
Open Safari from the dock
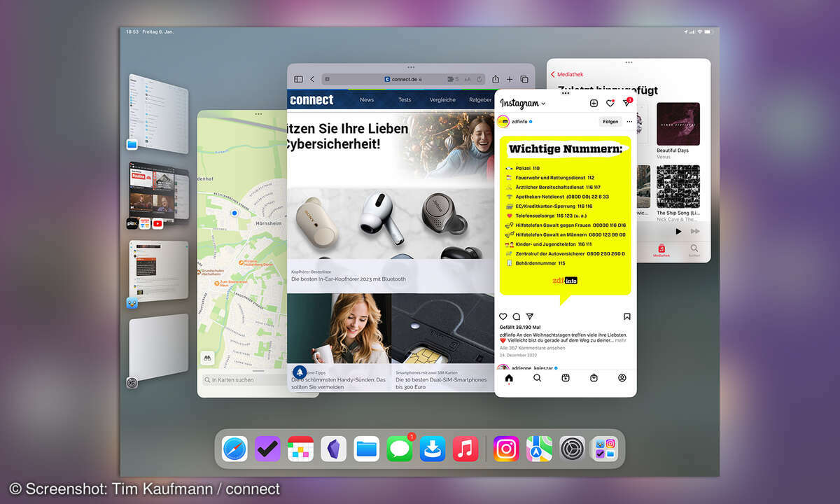[x=234, y=448]
